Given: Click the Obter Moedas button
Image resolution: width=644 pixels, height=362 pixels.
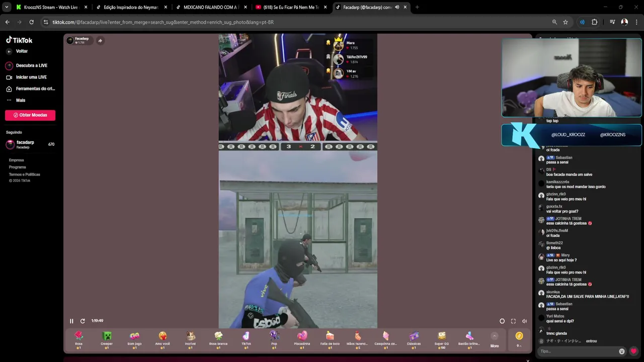Looking at the screenshot, I should point(30,115).
